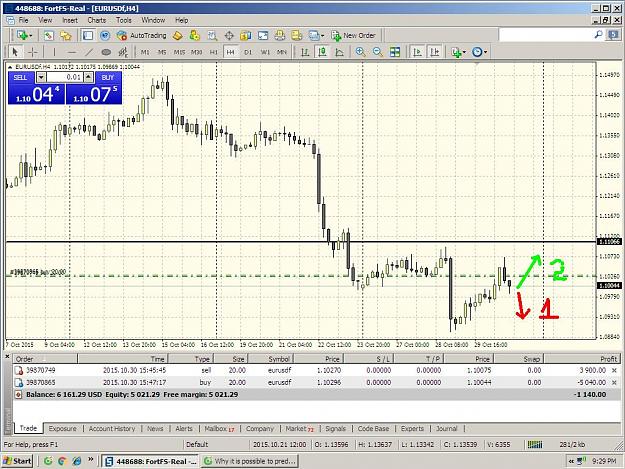This screenshot has width=625, height=469.
Task: Click the zoom out magnifier icon
Action: 377,52
